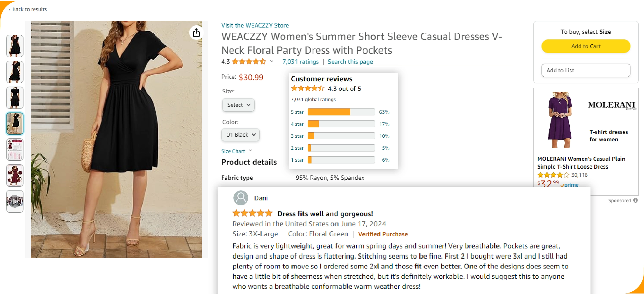This screenshot has width=644, height=294.
Task: Click the share icon on product image
Action: tap(196, 33)
